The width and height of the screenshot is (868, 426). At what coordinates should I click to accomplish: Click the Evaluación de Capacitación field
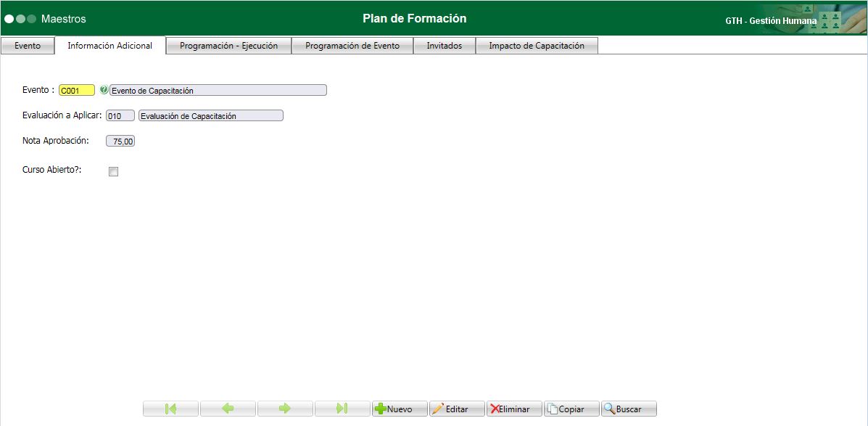point(211,116)
